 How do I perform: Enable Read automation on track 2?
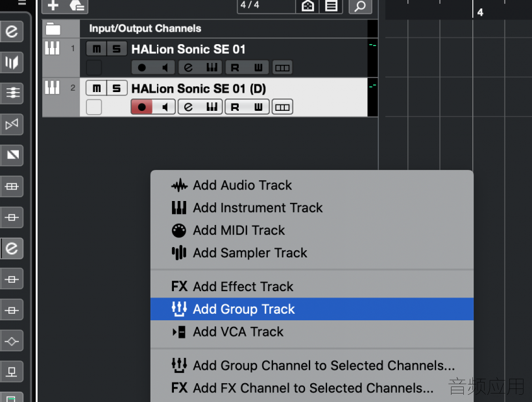click(x=235, y=107)
